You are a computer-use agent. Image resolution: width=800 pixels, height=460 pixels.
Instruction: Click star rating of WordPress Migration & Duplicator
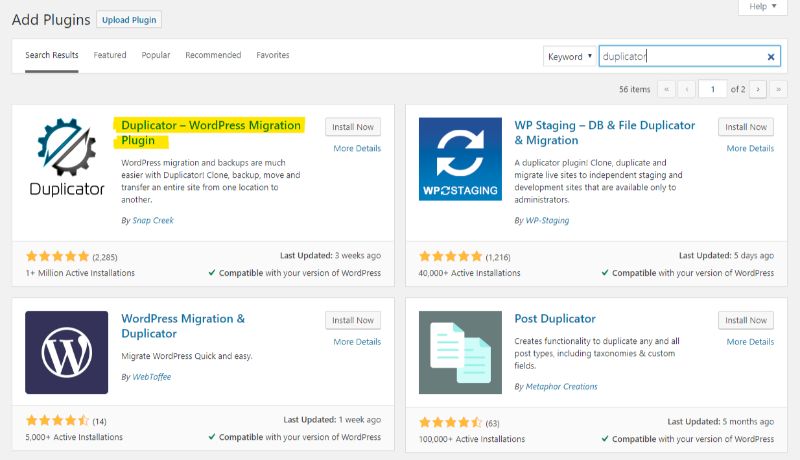click(x=58, y=420)
